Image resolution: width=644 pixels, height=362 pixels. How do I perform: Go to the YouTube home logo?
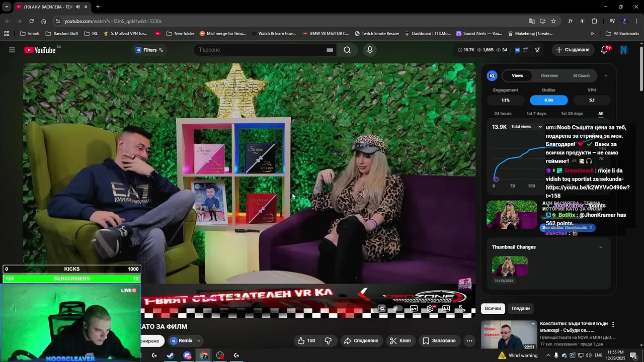point(40,50)
